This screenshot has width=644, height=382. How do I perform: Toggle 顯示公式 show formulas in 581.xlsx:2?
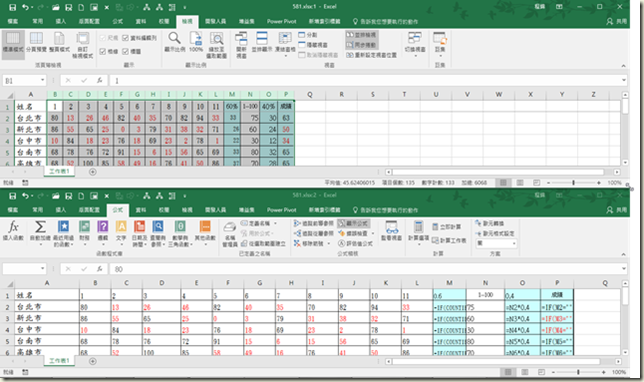(354, 223)
